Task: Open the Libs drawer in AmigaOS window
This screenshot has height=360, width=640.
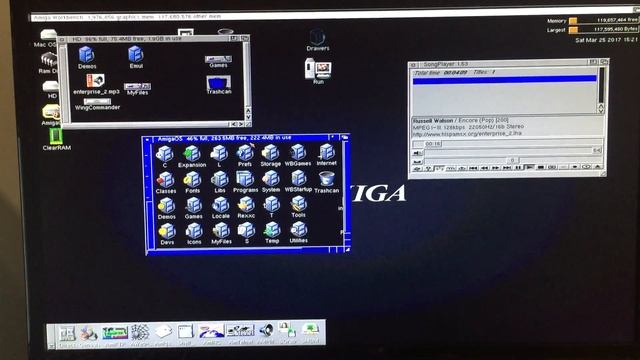Action: point(220,182)
